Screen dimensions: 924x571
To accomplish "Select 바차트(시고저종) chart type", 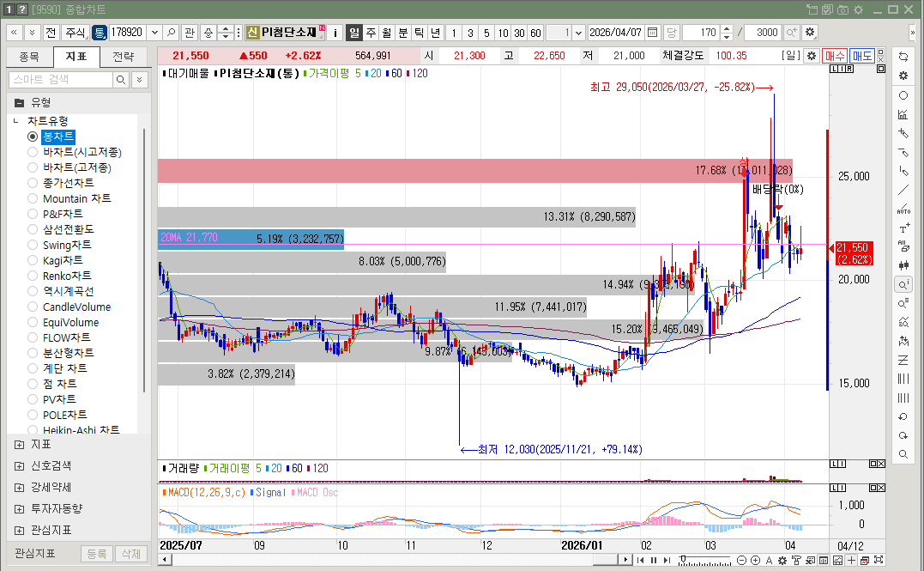I will 33,152.
